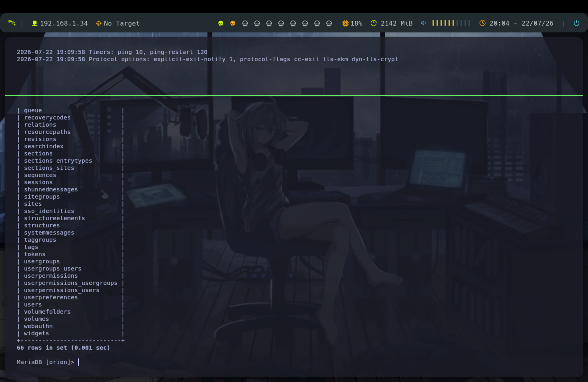Click the "userpermissions_users" table row
Image resolution: width=588 pixels, height=382 pixels.
[71, 290]
